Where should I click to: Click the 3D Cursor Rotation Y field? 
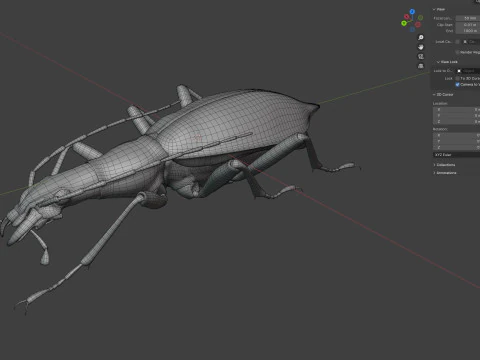click(456, 141)
